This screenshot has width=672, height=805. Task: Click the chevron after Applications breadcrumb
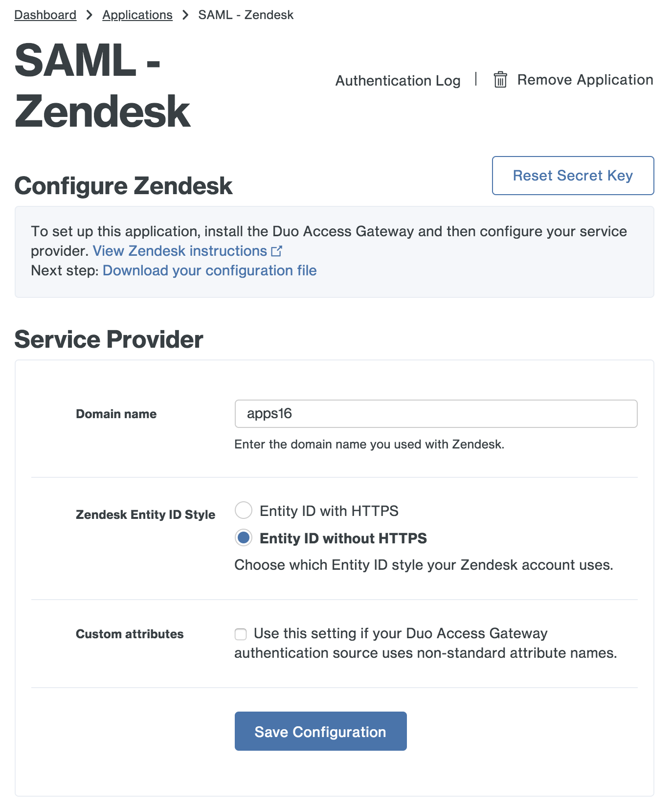tap(185, 15)
